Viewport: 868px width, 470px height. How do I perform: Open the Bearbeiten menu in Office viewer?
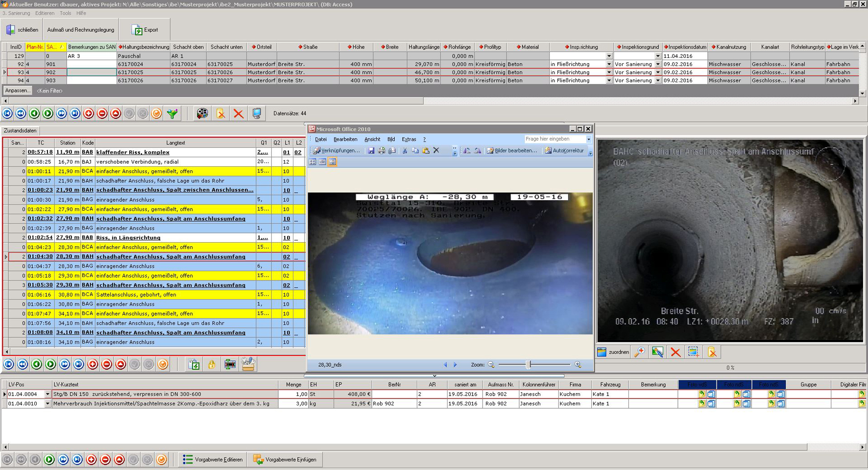pyautogui.click(x=345, y=140)
